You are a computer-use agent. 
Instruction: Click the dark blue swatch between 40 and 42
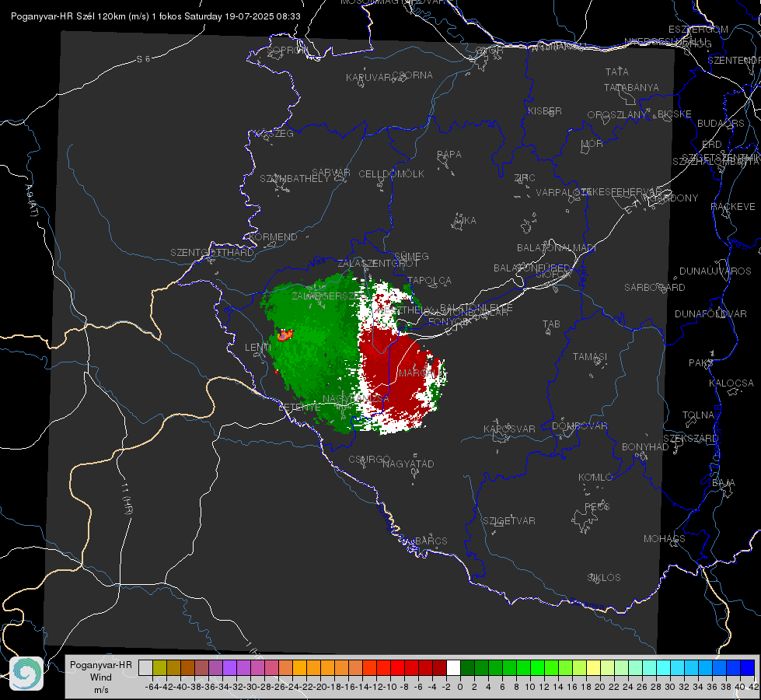click(748, 667)
